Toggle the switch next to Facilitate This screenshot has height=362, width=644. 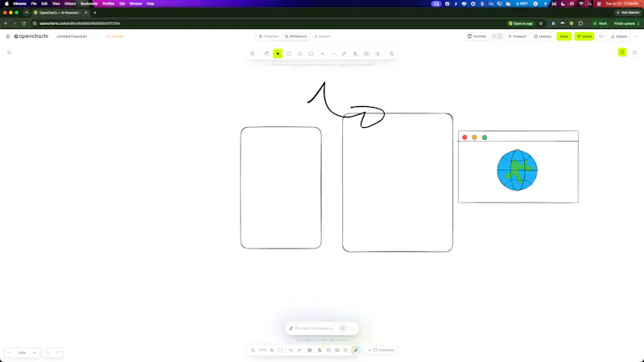[497, 36]
